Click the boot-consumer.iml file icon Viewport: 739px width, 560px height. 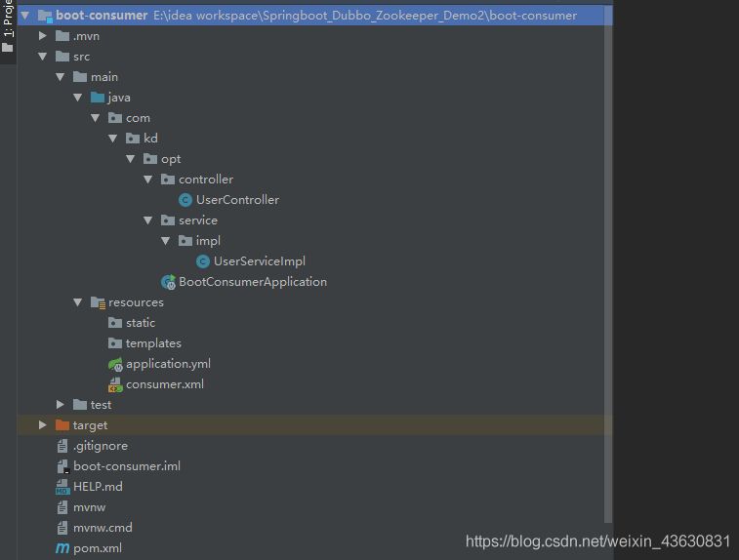click(x=62, y=466)
